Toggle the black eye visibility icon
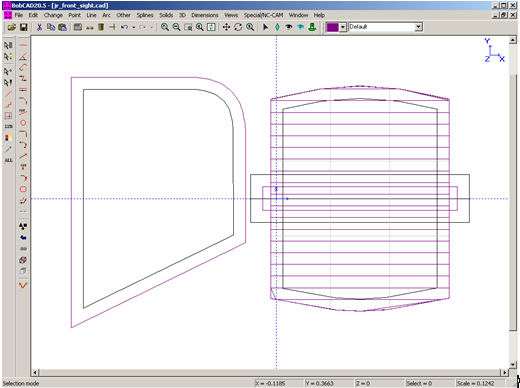The width and height of the screenshot is (520, 388). tap(289, 27)
